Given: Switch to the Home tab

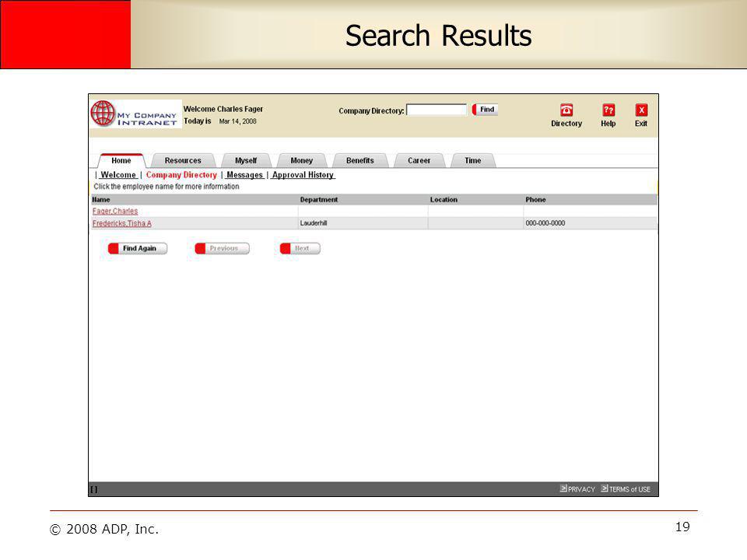Looking at the screenshot, I should pos(121,160).
